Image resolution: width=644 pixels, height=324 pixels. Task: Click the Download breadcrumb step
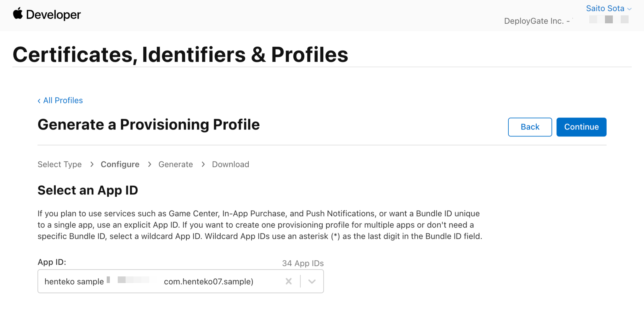tap(230, 164)
